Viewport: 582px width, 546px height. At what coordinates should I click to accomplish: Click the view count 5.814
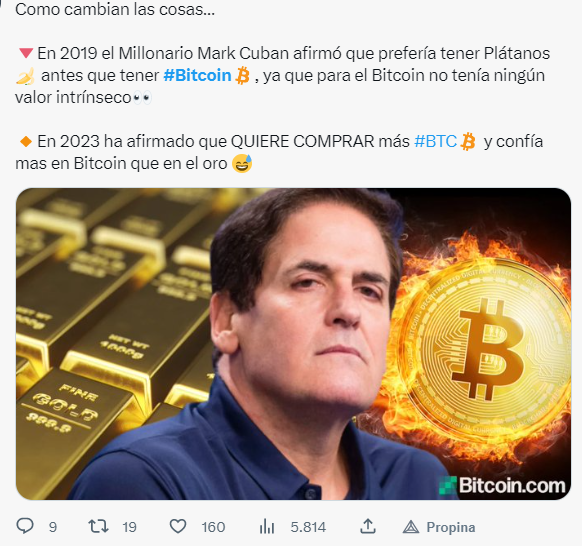308,527
